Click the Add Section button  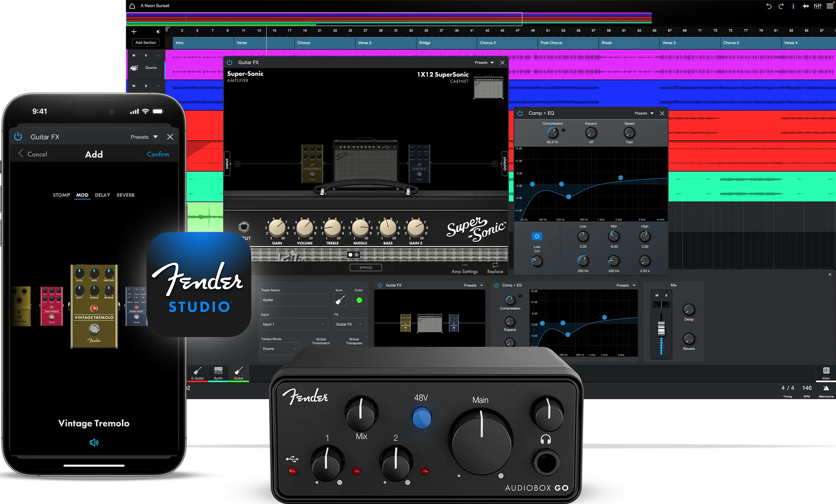146,43
